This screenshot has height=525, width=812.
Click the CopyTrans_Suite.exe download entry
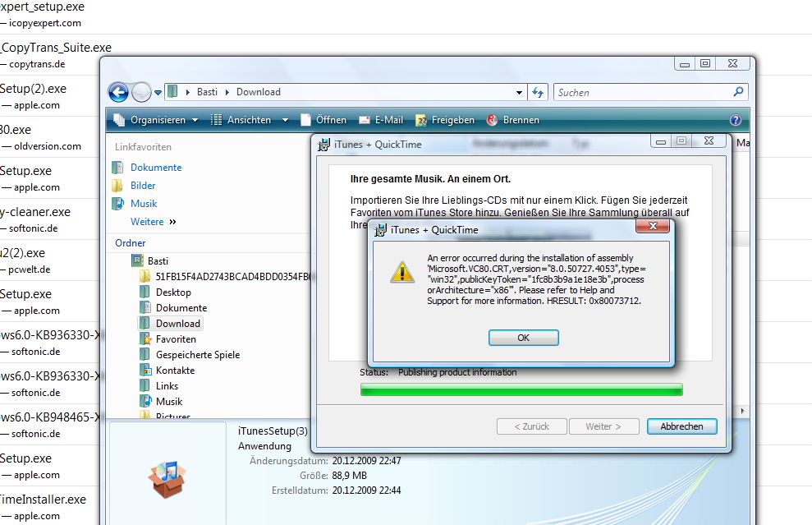(x=55, y=48)
